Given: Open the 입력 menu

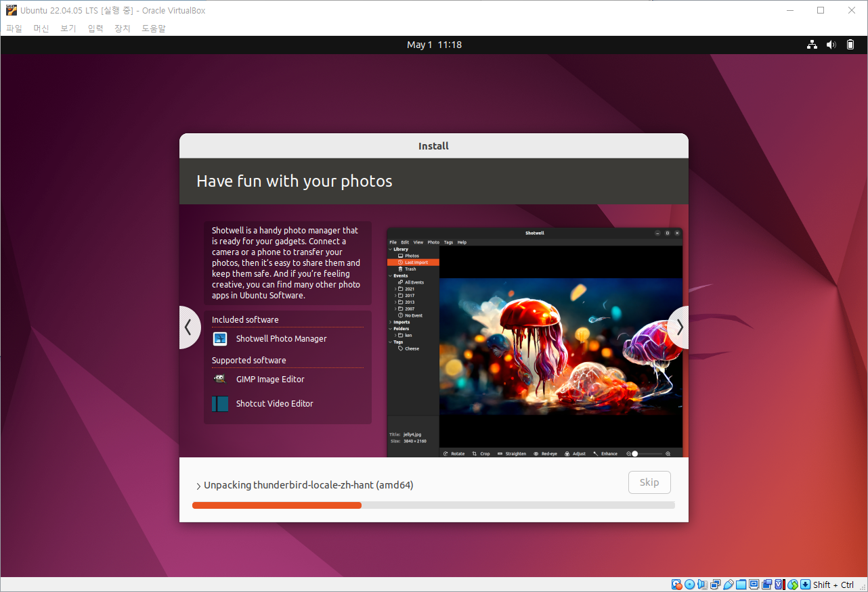Looking at the screenshot, I should 95,28.
